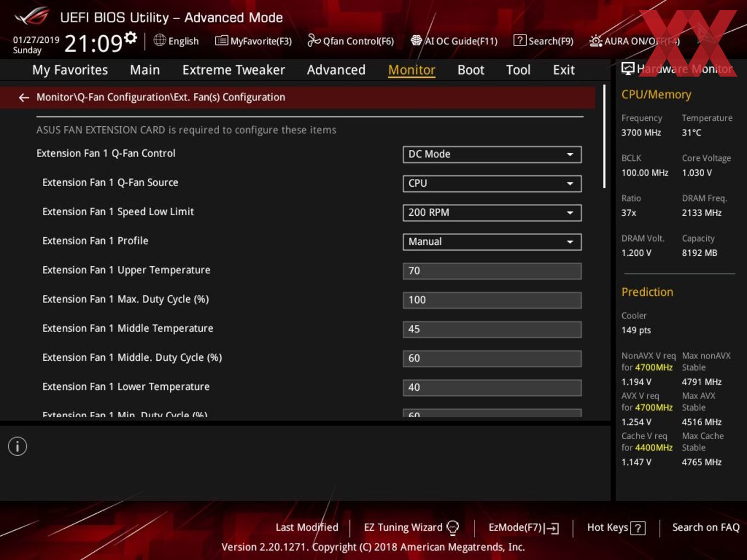Click the Cooler 149 pts value
747x560 pixels.
(x=636, y=330)
